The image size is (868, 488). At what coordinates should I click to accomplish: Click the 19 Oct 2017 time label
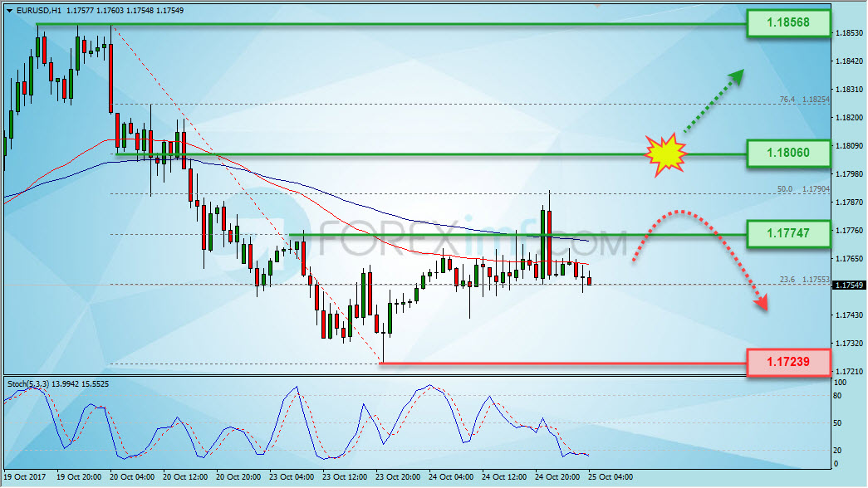point(25,477)
